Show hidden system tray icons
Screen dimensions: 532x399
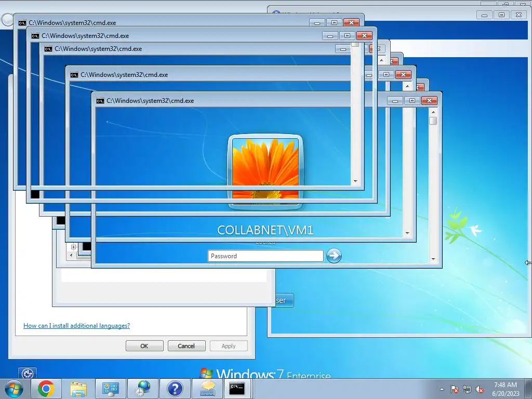(442, 389)
